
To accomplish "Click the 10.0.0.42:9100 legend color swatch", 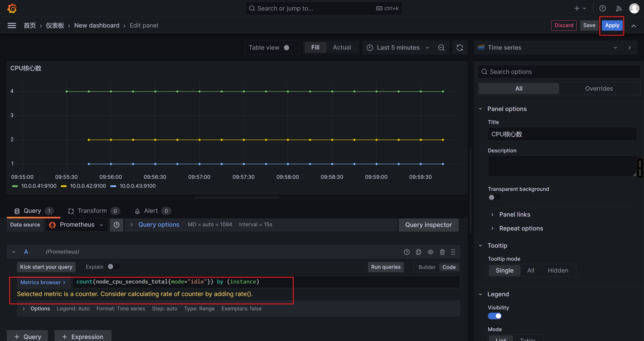I will click(x=64, y=186).
